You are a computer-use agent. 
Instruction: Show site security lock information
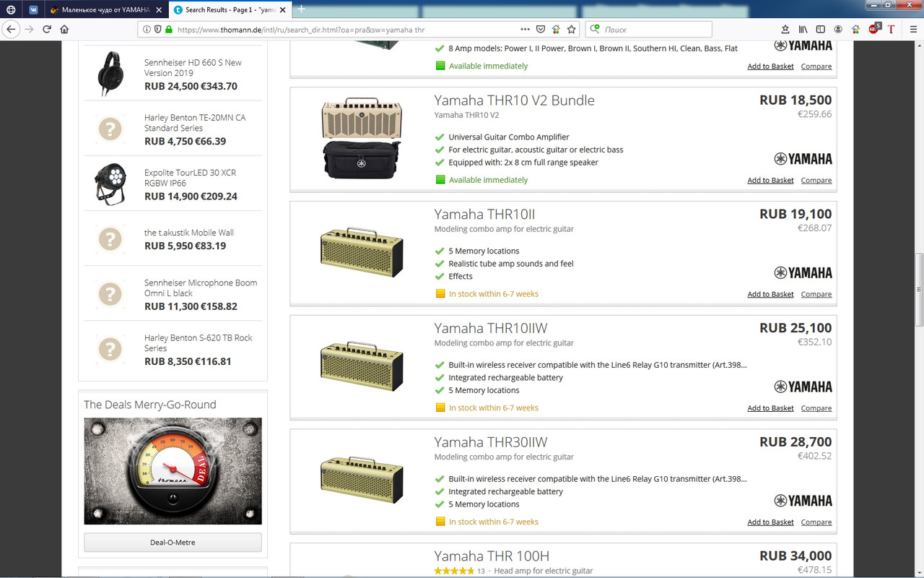(x=169, y=30)
